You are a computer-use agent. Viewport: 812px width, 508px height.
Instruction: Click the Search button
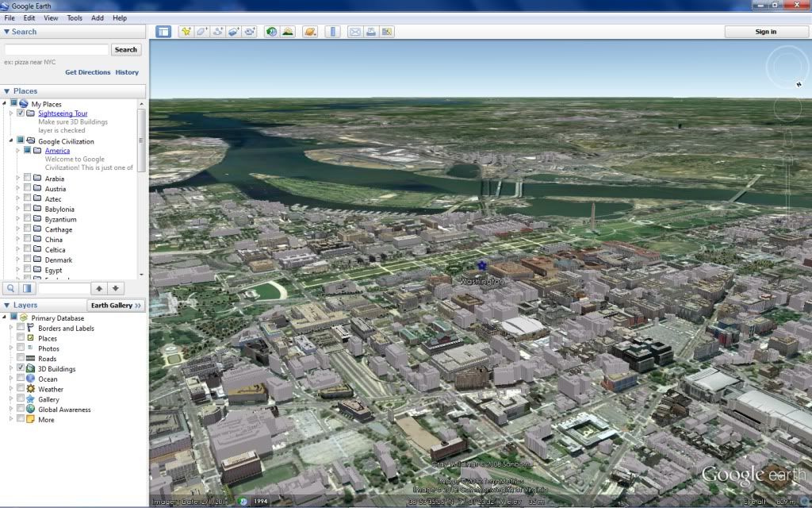point(126,50)
